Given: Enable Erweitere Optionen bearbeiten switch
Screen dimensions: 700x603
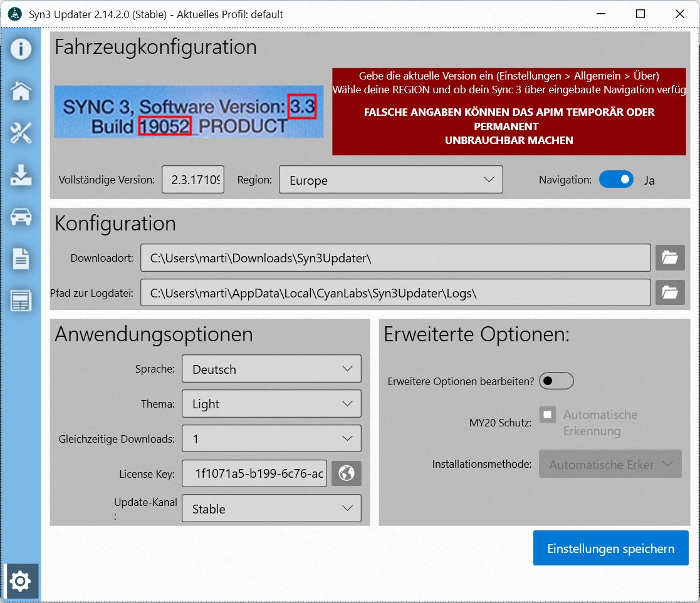Looking at the screenshot, I should coord(556,381).
